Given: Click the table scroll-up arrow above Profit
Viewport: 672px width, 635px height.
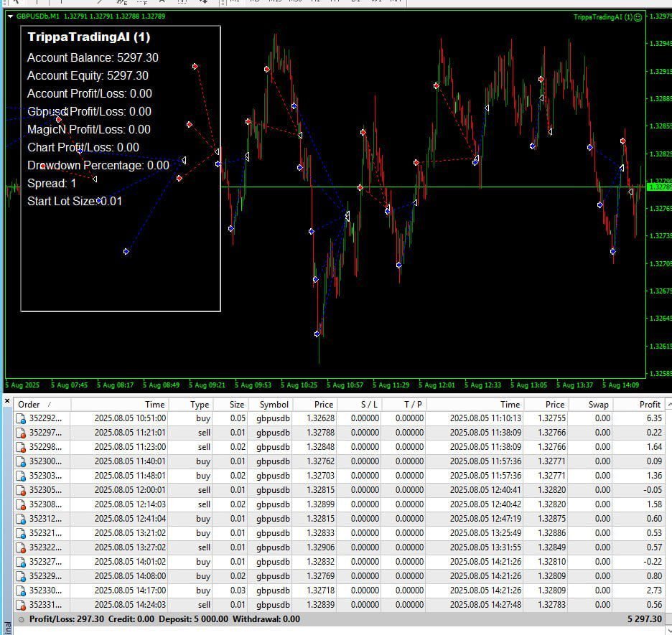Looking at the screenshot, I should pyautogui.click(x=669, y=404).
